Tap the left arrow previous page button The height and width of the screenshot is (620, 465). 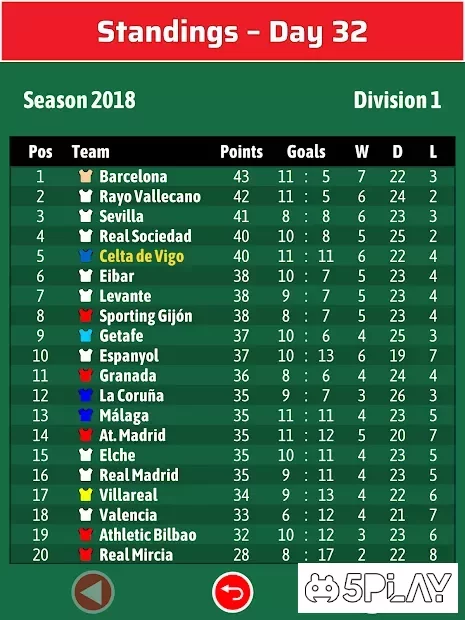(93, 592)
